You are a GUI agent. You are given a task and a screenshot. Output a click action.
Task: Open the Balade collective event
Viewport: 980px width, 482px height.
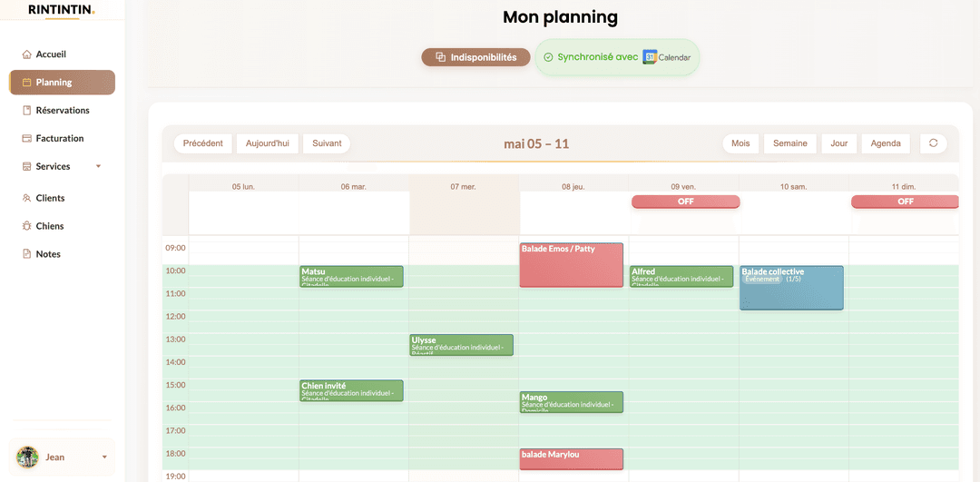[791, 288]
